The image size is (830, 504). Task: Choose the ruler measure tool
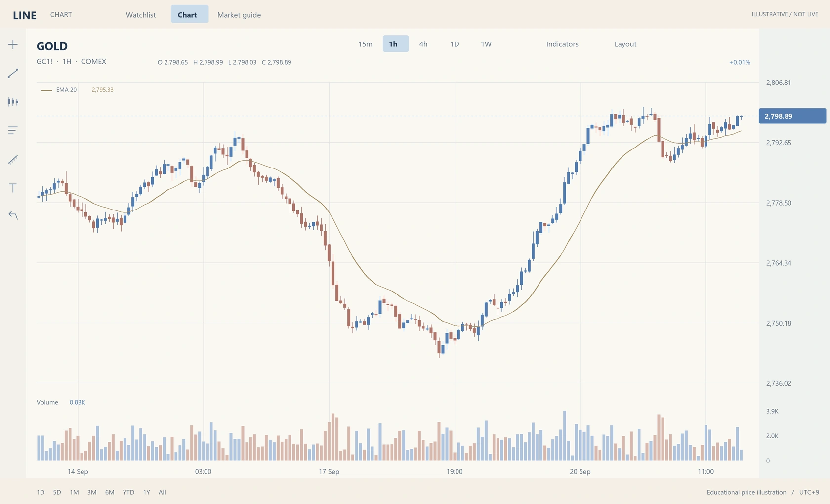point(13,159)
